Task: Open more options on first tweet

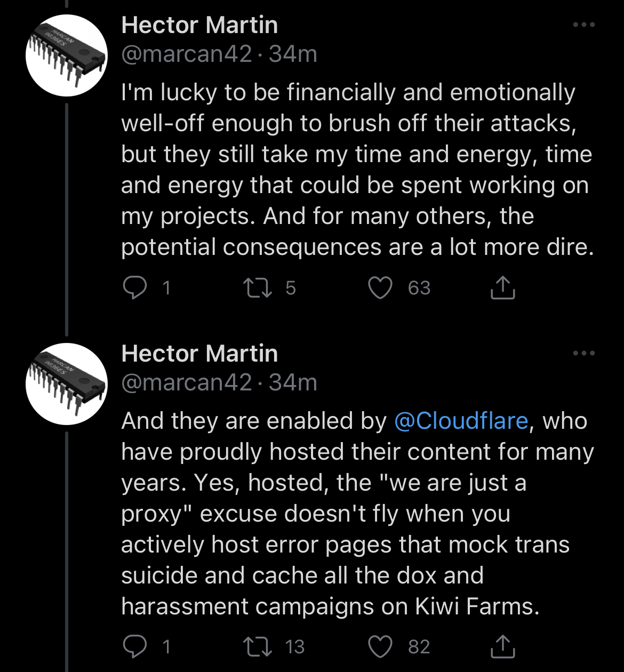Action: click(583, 25)
